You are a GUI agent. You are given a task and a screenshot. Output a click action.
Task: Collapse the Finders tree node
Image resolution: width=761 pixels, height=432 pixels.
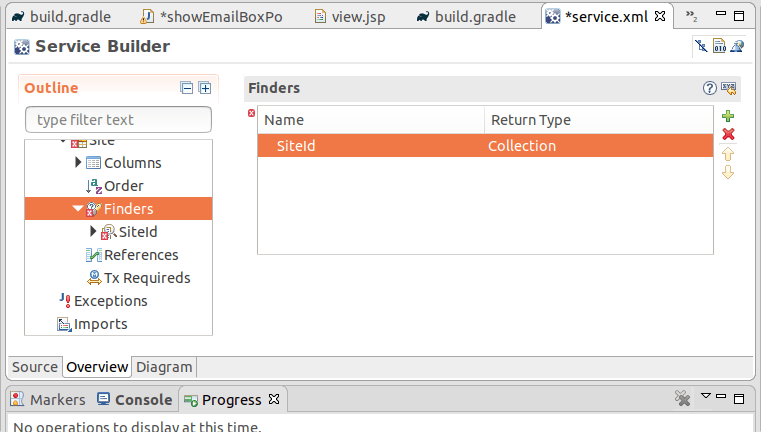coord(78,209)
